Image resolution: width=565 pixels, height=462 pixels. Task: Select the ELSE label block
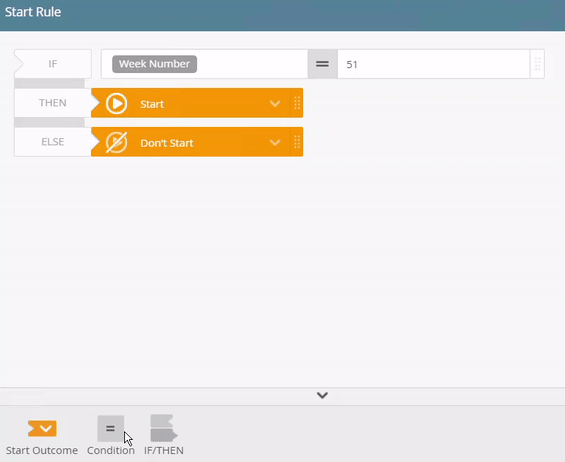pos(53,142)
